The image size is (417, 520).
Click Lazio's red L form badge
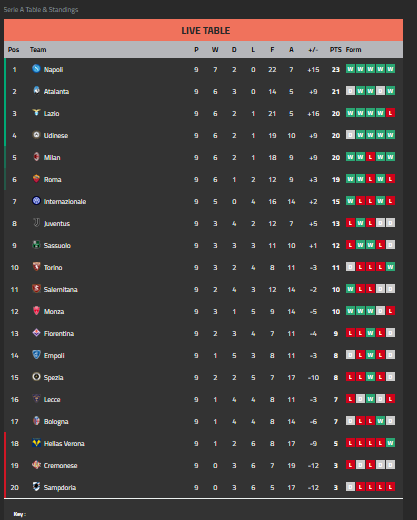391,113
